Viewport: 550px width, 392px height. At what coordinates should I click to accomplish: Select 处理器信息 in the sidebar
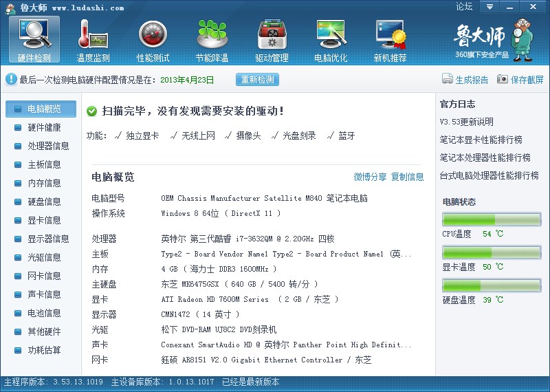pyautogui.click(x=41, y=146)
